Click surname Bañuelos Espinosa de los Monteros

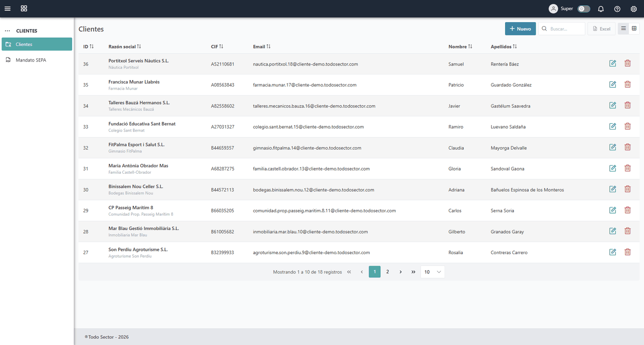point(527,190)
